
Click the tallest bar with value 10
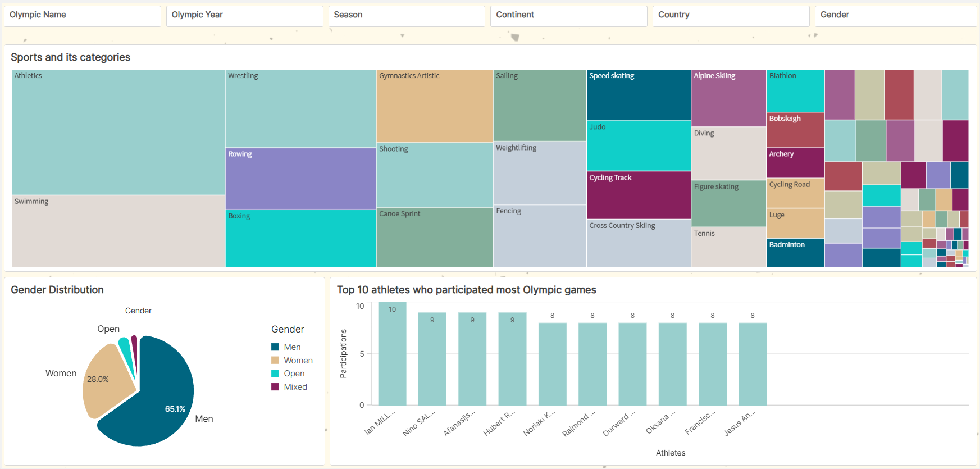pyautogui.click(x=392, y=354)
